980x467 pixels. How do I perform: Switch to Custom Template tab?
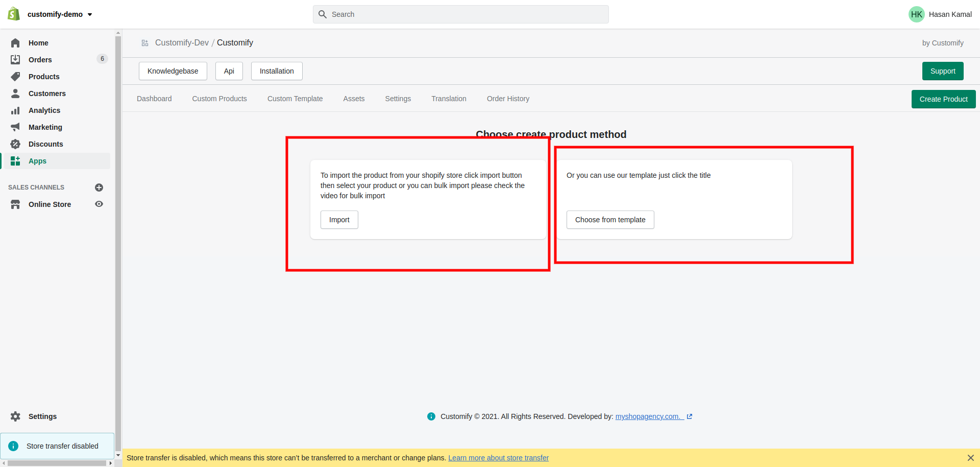click(x=295, y=99)
